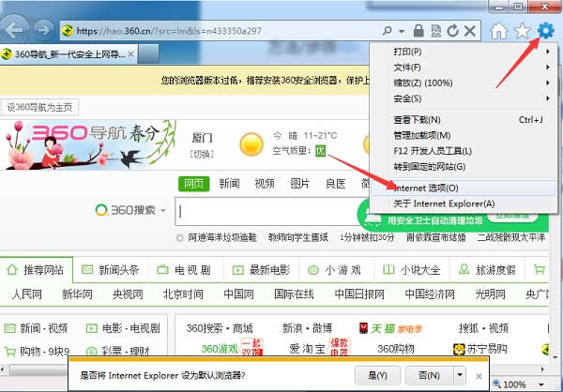Select F12 开发人员工具(L) entry

(464, 151)
